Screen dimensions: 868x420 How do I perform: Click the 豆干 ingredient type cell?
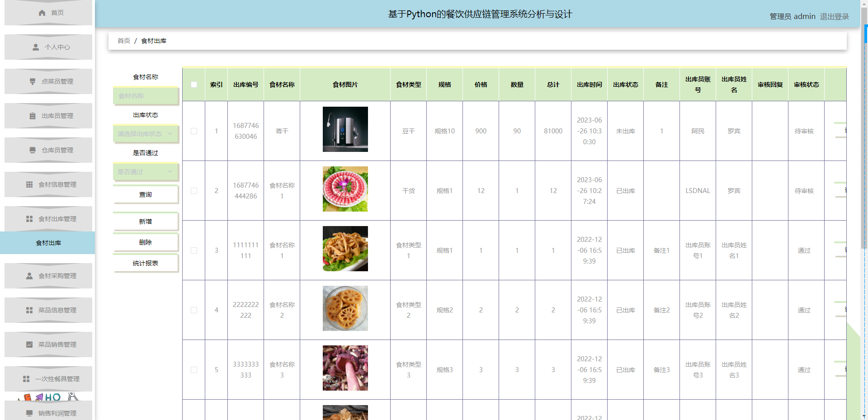pyautogui.click(x=409, y=131)
